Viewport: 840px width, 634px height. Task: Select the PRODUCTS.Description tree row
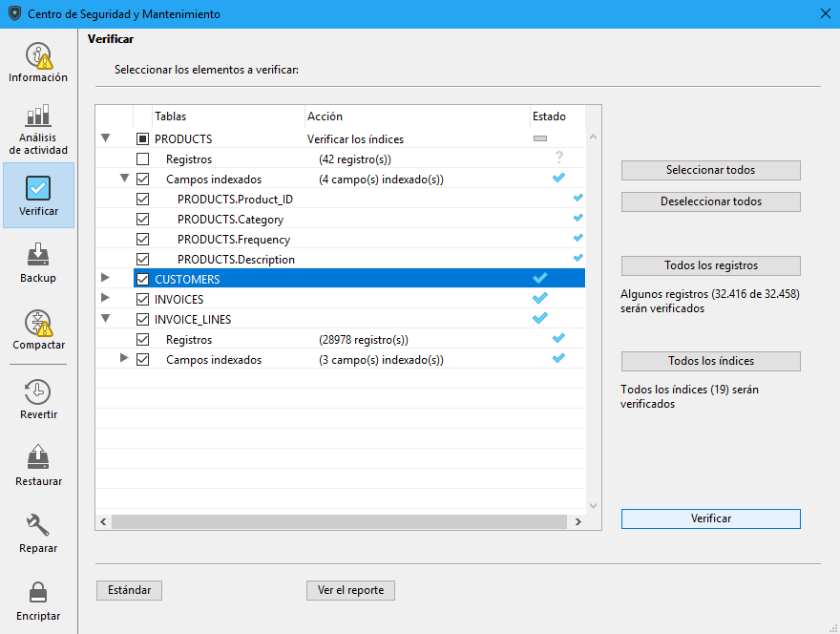[x=236, y=260]
